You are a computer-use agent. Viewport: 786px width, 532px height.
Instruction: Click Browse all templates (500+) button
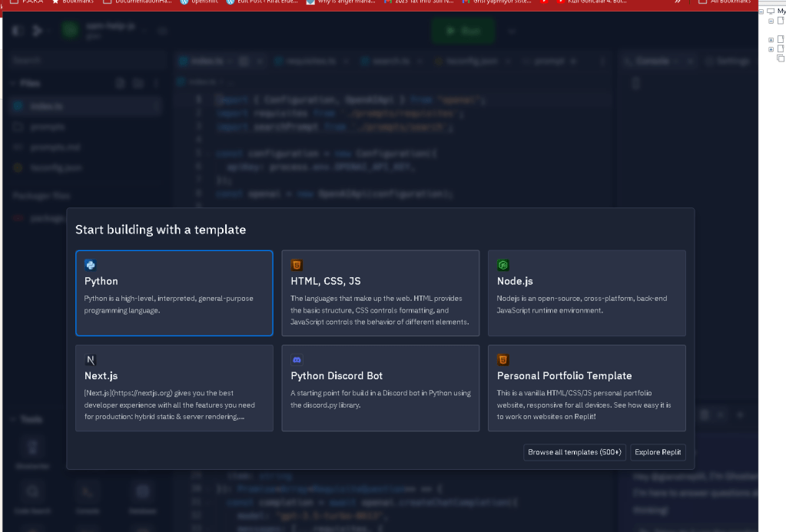(x=575, y=452)
